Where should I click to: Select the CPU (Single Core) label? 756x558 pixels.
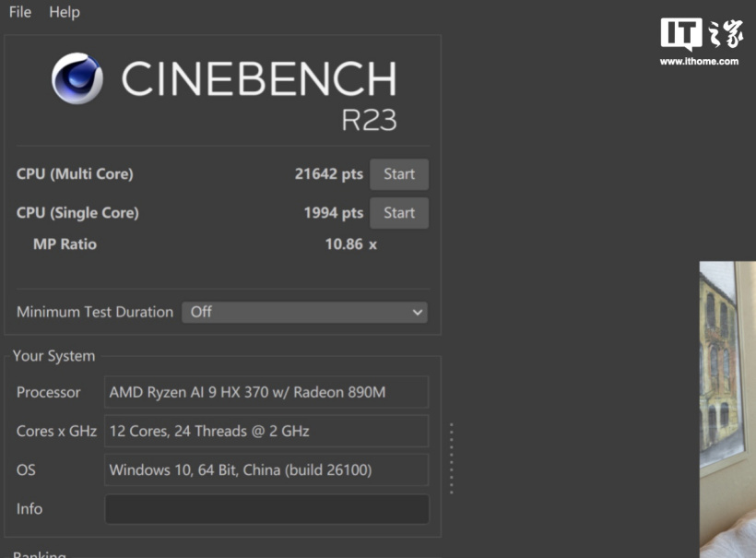point(77,213)
